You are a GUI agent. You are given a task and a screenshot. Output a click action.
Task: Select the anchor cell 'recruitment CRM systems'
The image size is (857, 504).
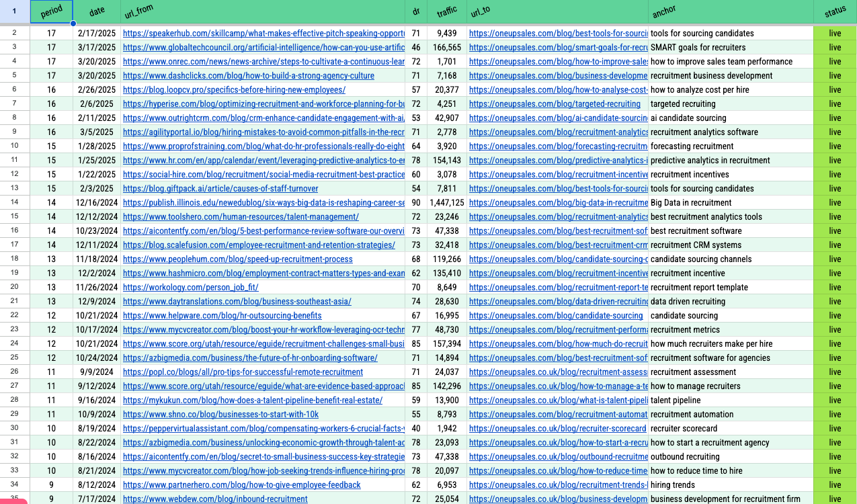[x=731, y=245]
